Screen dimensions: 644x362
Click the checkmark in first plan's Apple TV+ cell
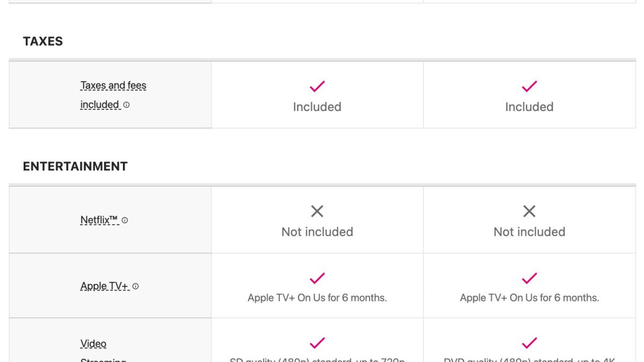[317, 278]
